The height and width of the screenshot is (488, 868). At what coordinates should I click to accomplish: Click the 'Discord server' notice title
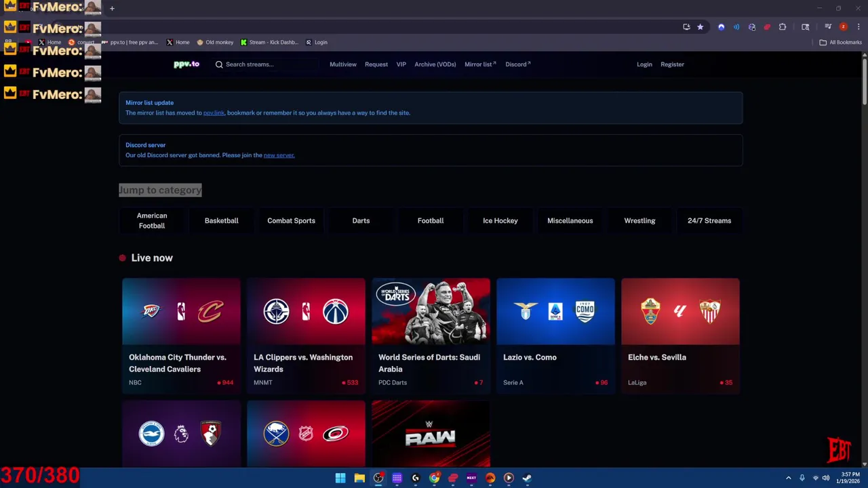[x=145, y=145]
